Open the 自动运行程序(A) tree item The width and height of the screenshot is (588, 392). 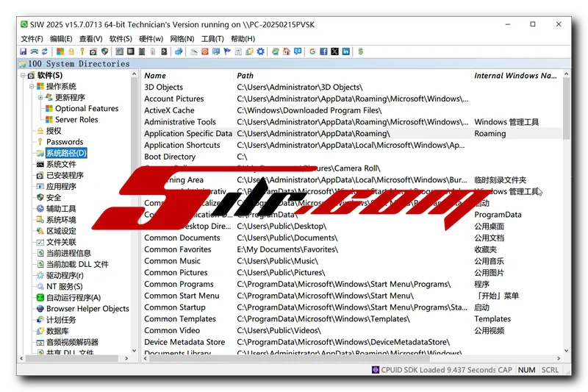[73, 298]
